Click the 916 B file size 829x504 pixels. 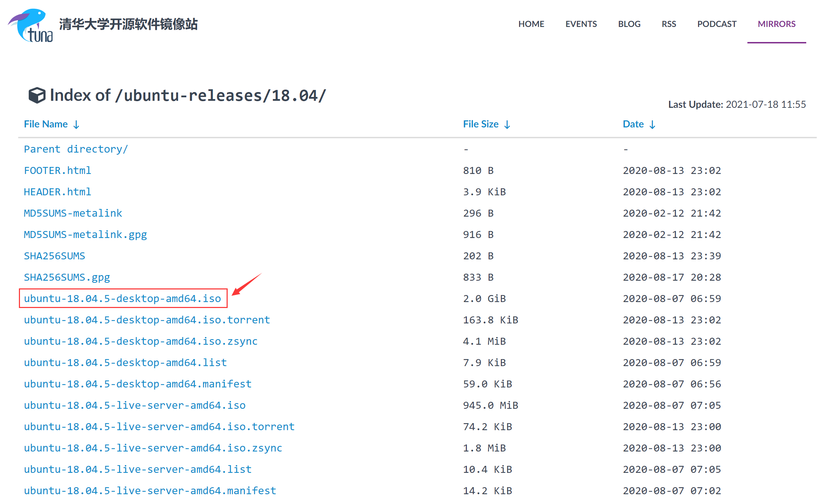pyautogui.click(x=478, y=234)
